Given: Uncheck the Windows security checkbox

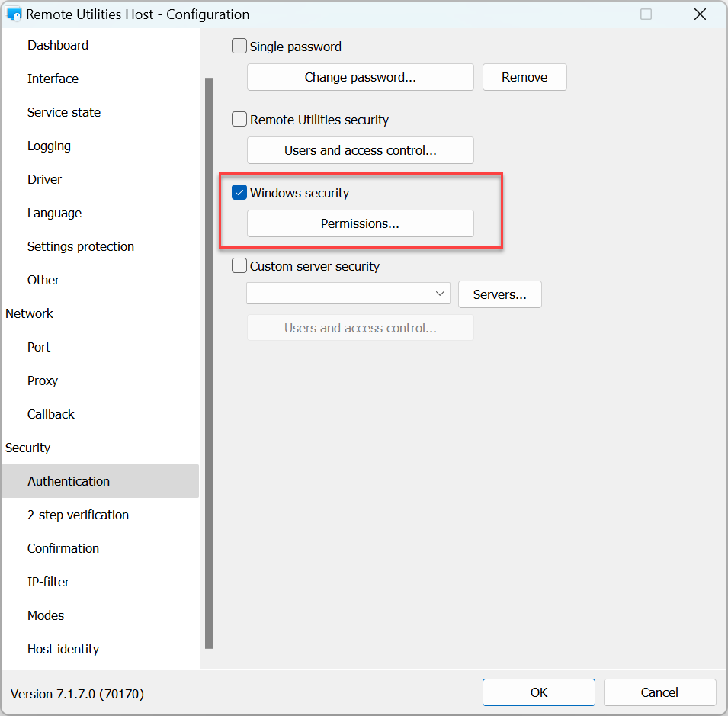Looking at the screenshot, I should pos(239,193).
